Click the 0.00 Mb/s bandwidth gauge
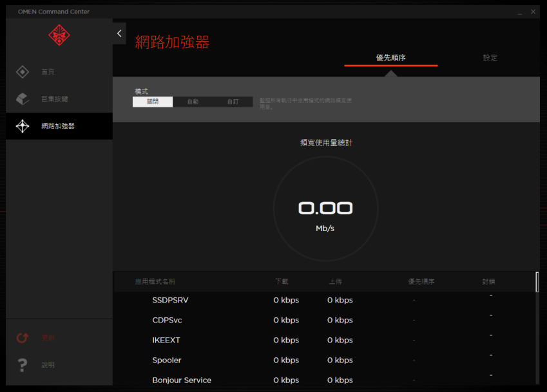The height and width of the screenshot is (392, 547). [x=325, y=209]
